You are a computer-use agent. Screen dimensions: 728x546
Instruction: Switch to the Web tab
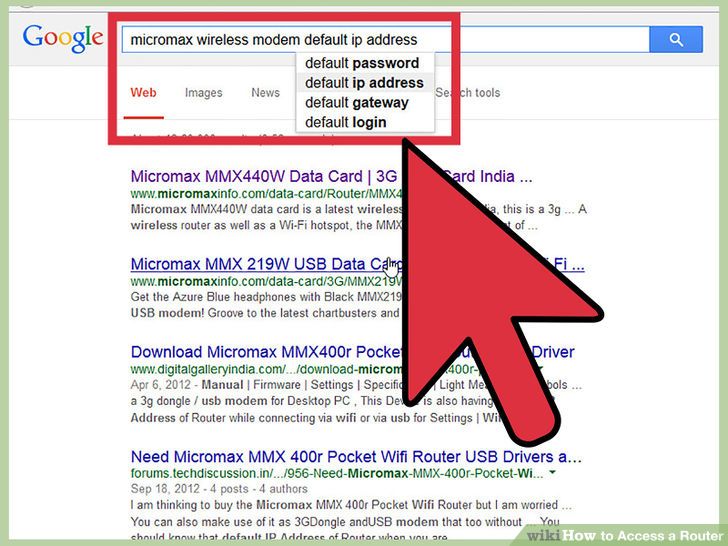[x=143, y=93]
